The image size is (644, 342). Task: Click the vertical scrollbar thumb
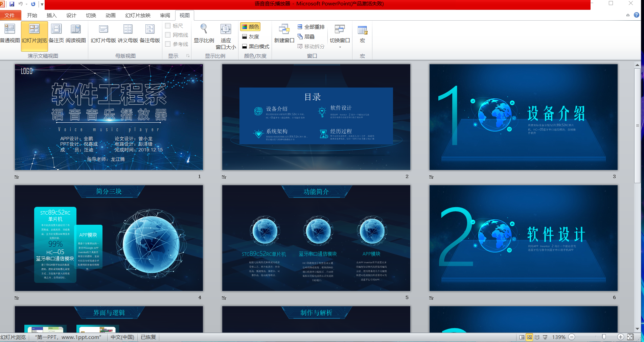click(637, 126)
